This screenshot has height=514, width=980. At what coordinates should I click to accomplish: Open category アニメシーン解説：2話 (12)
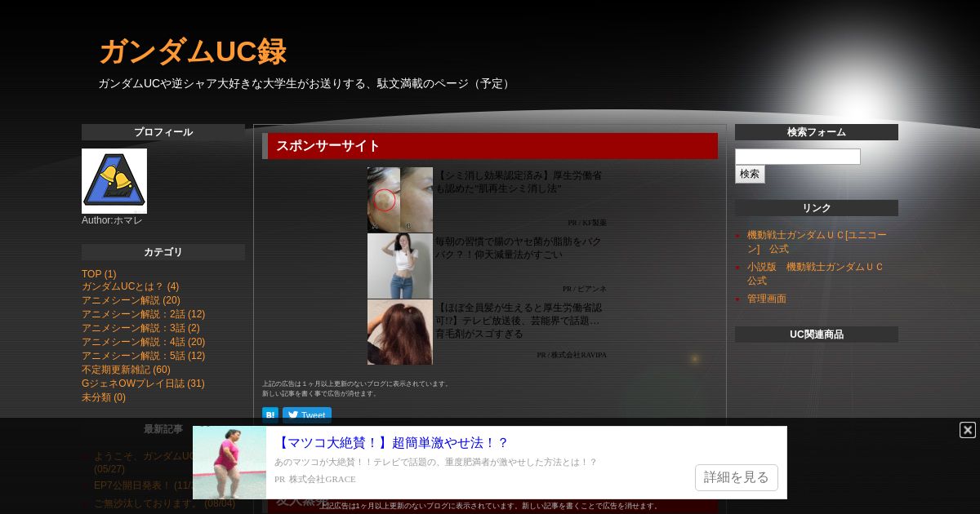(143, 314)
